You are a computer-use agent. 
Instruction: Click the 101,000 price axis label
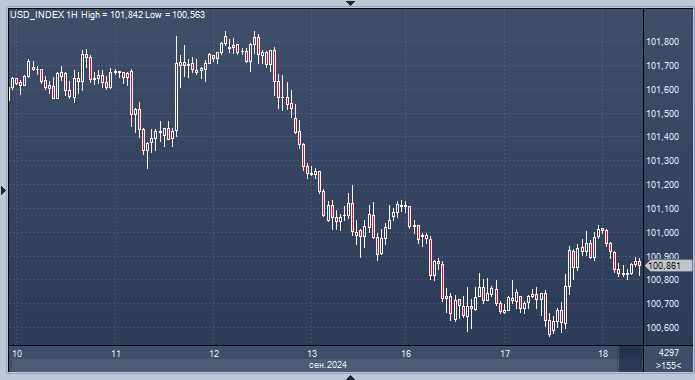(x=663, y=233)
